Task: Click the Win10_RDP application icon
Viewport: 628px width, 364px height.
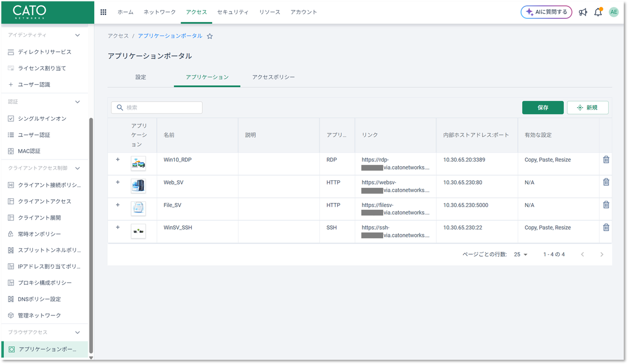Action: point(138,164)
